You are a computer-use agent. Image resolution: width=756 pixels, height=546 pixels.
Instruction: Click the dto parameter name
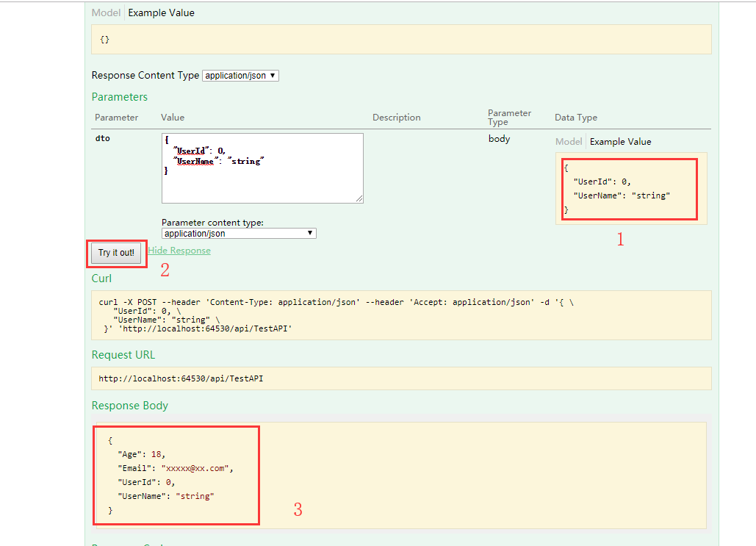(x=103, y=138)
